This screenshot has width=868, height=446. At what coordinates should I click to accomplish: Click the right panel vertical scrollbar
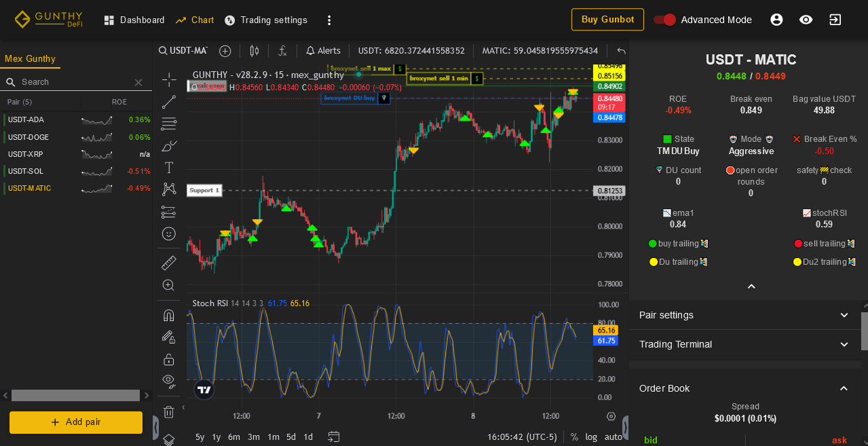click(x=864, y=331)
